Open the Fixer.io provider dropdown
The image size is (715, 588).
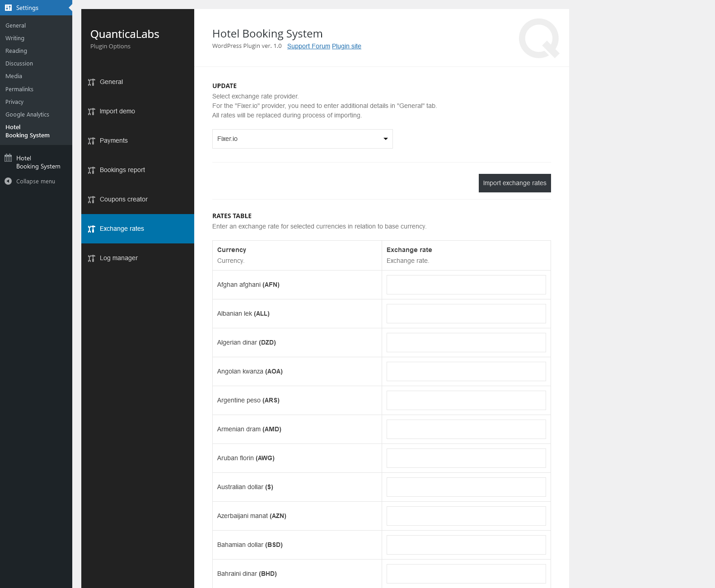[x=302, y=139]
